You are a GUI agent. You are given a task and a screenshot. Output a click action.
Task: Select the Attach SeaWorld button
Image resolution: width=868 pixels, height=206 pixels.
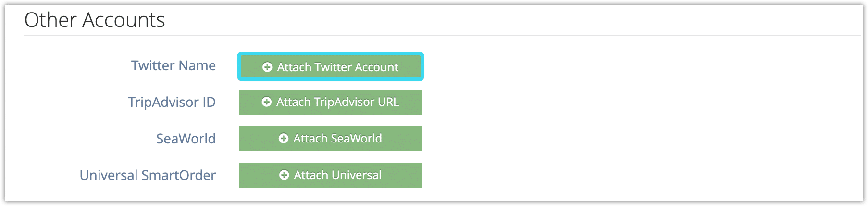coord(331,139)
